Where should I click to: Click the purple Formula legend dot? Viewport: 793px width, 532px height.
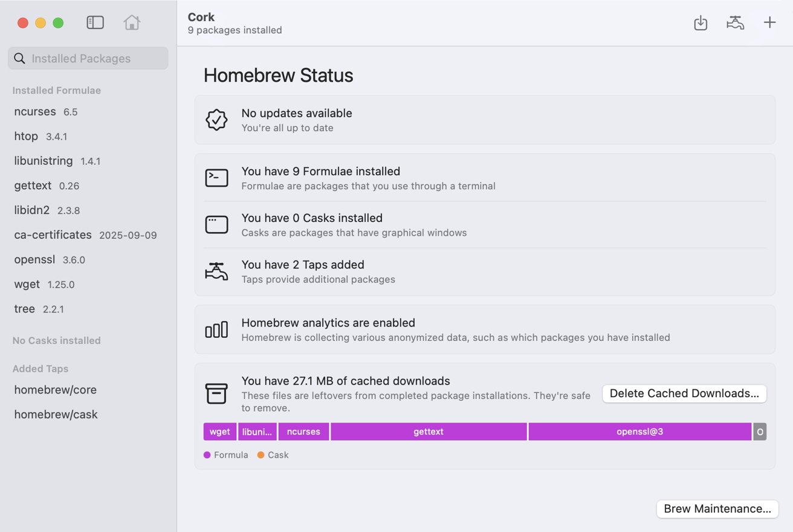(207, 455)
